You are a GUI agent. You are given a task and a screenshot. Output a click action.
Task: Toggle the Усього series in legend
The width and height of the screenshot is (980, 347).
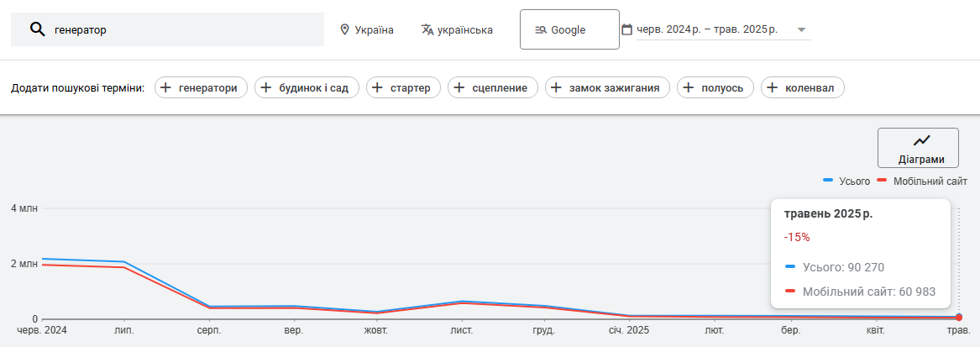846,181
